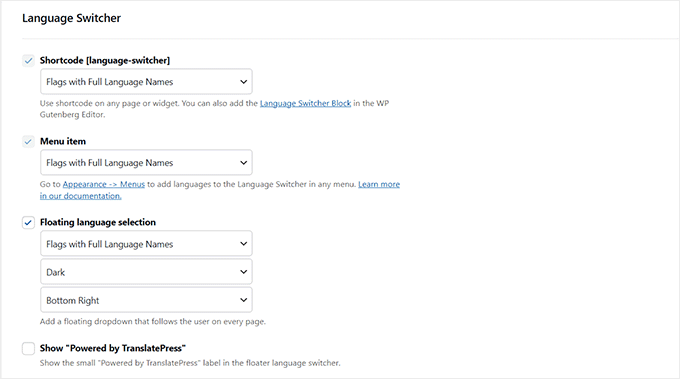Open the Dark theme dropdown
Image resolution: width=680 pixels, height=379 pixels.
tap(146, 272)
